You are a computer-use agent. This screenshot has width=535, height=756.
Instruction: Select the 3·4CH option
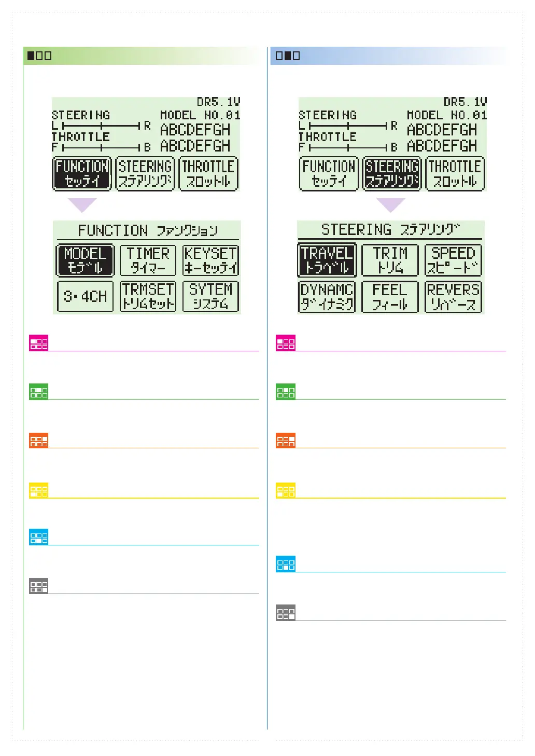click(85, 296)
